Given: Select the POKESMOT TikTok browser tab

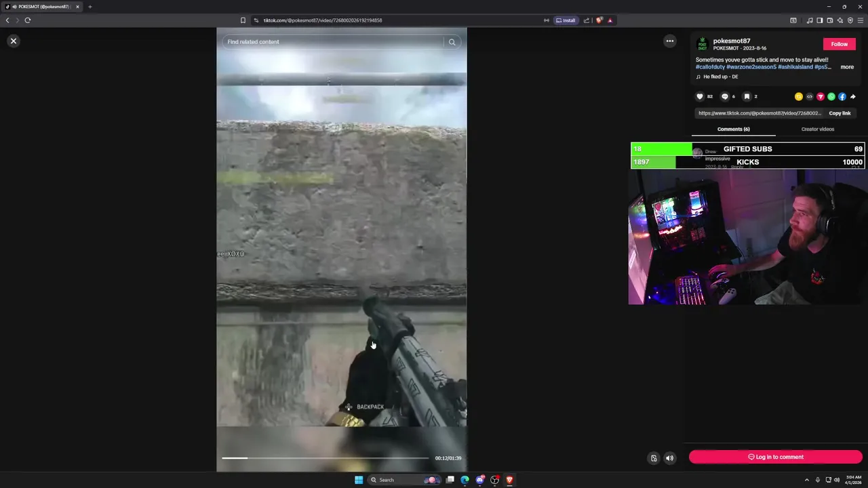Looking at the screenshot, I should [x=42, y=7].
